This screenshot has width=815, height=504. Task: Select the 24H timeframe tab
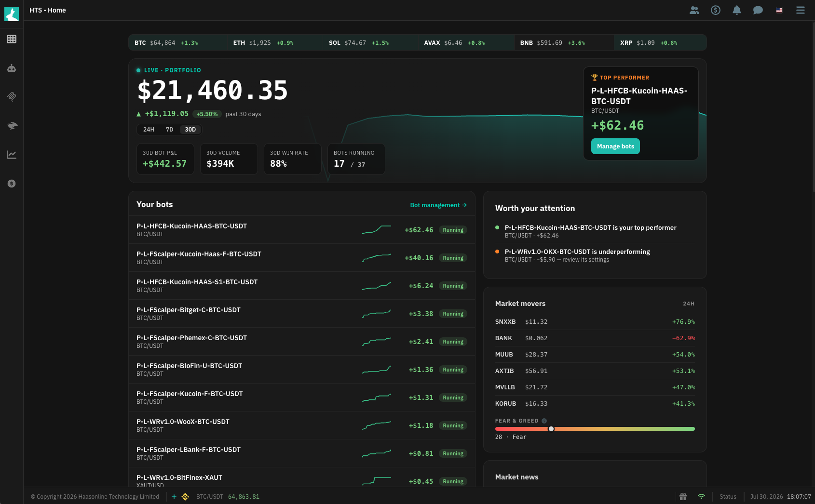[149, 130]
